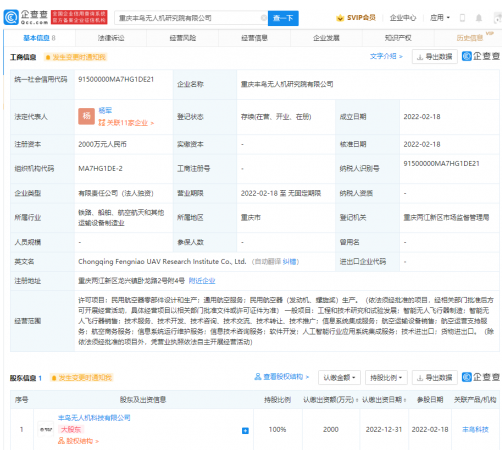Open the 附近企业 link
The width and height of the screenshot is (504, 466).
pyautogui.click(x=202, y=281)
